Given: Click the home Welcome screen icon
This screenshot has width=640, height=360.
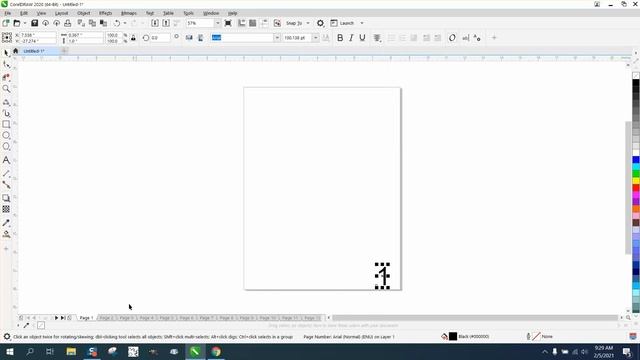Looking at the screenshot, I should pos(16,51).
